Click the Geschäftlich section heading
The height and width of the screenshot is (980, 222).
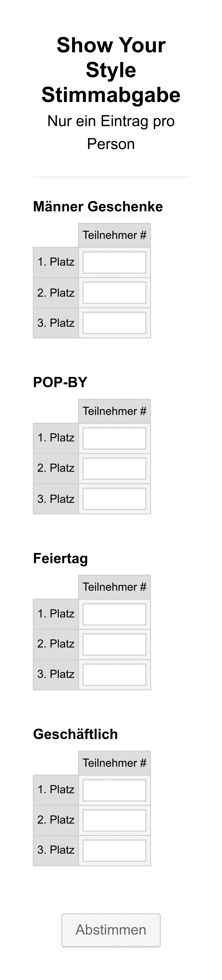click(75, 734)
